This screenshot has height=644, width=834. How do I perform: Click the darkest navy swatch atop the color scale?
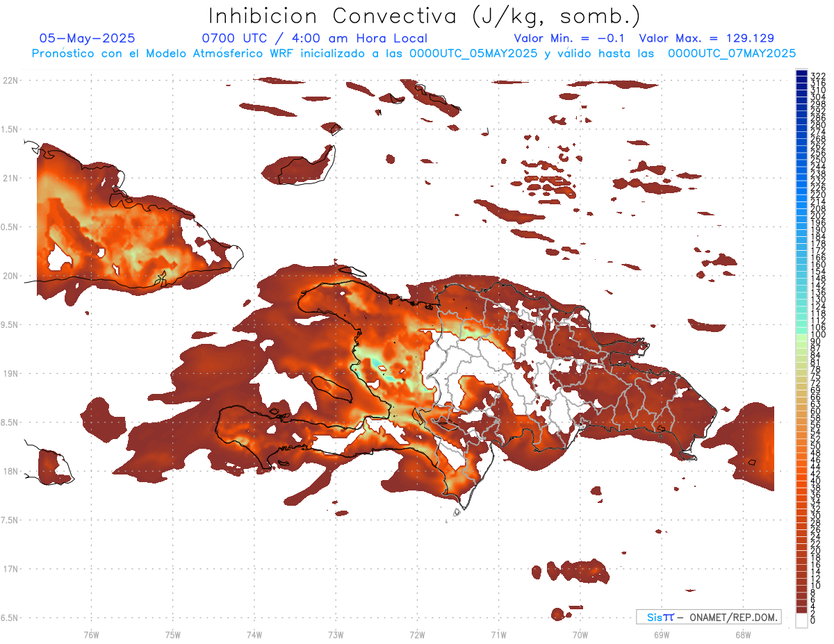pyautogui.click(x=801, y=73)
